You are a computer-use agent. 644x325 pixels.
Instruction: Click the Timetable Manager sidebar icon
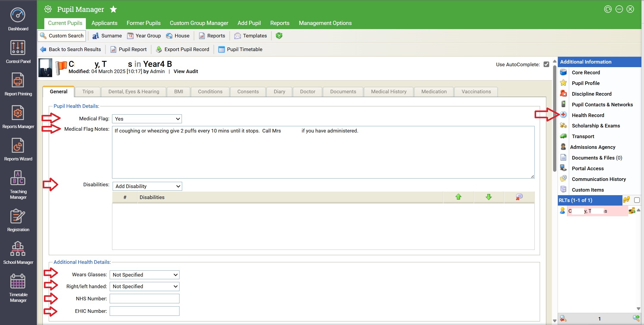tap(18, 281)
